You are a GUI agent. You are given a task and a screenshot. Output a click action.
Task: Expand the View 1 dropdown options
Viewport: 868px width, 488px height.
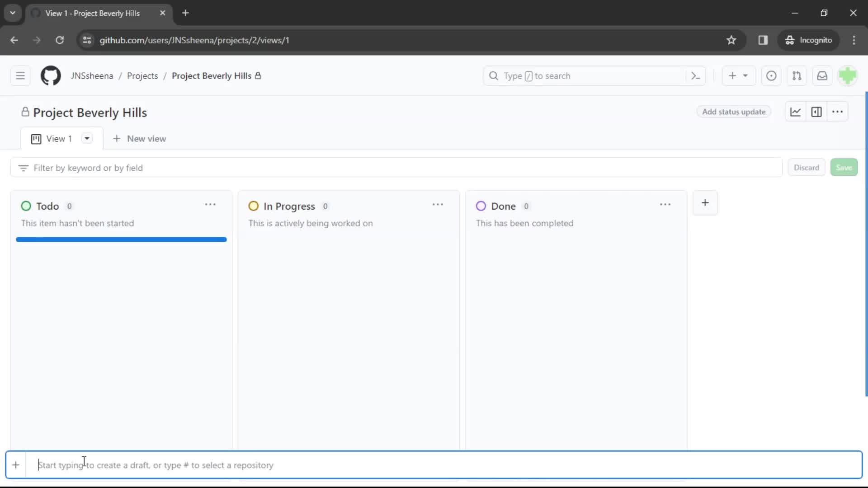tap(86, 138)
